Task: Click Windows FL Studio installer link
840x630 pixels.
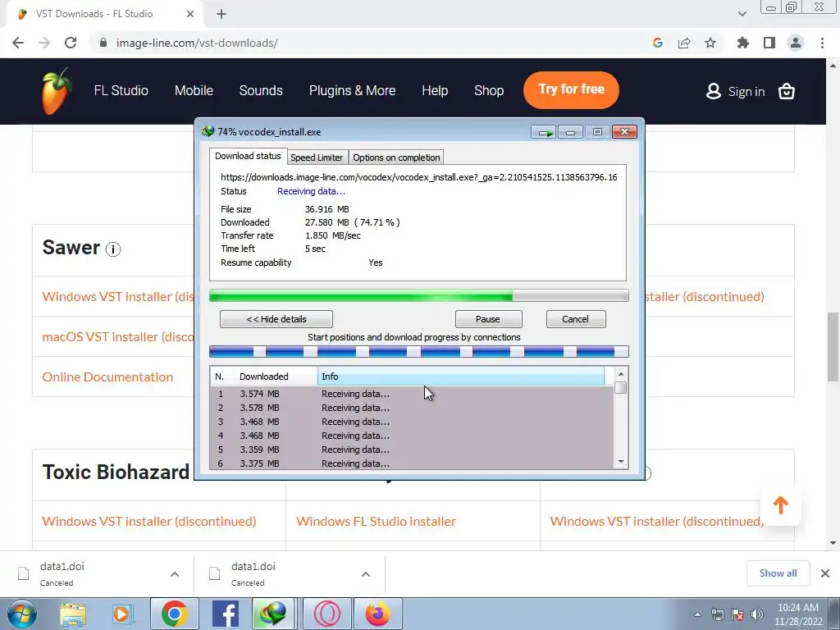Action: [x=376, y=521]
